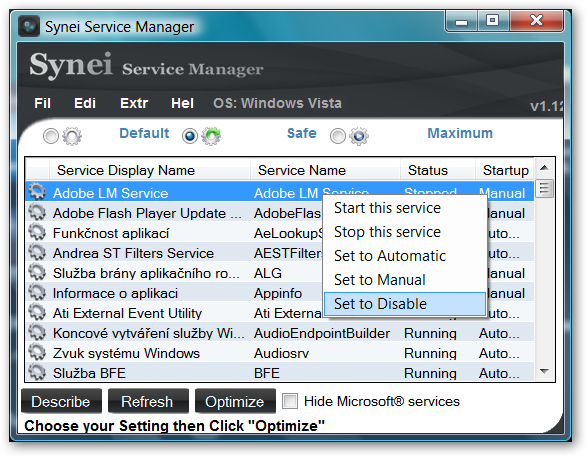The height and width of the screenshot is (456, 586).
Task: Click gear icon of Informace o aplikaci row
Action: click(37, 292)
